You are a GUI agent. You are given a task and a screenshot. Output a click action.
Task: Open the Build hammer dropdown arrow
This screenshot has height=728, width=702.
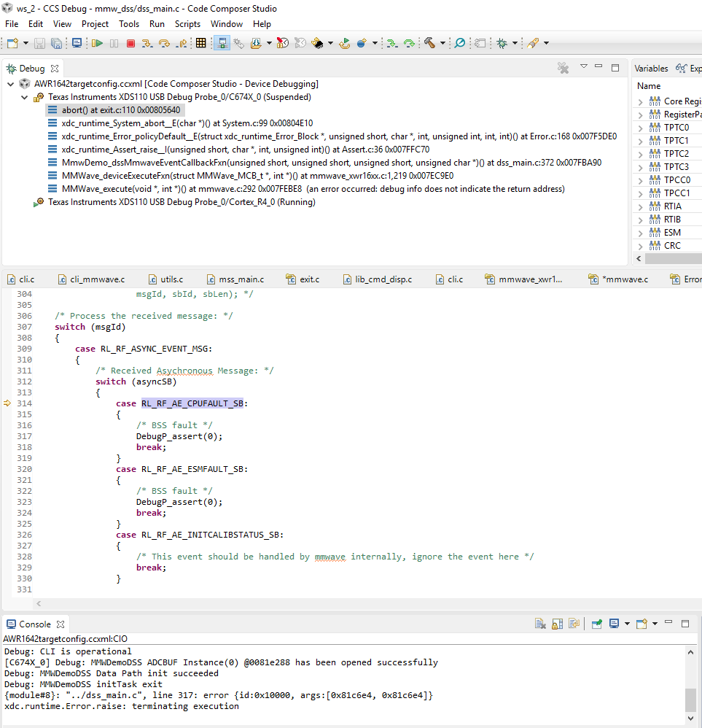coord(442,43)
